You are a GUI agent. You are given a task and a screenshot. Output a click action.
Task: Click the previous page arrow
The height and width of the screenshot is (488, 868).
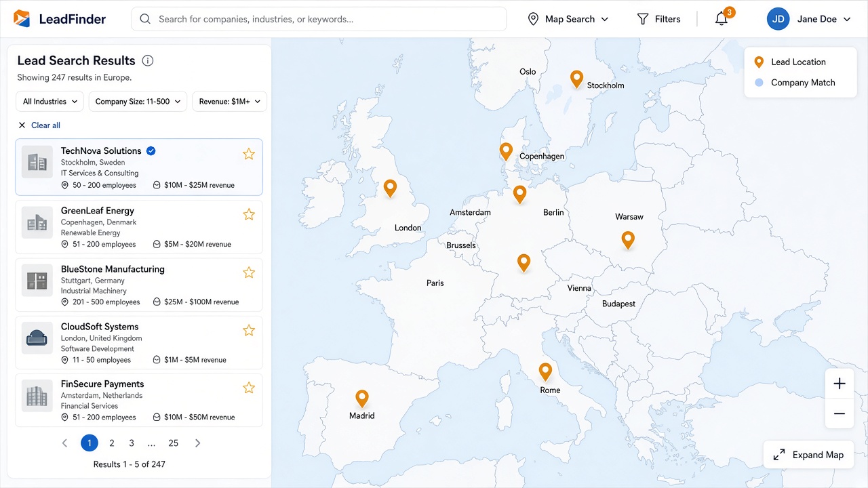click(x=65, y=443)
